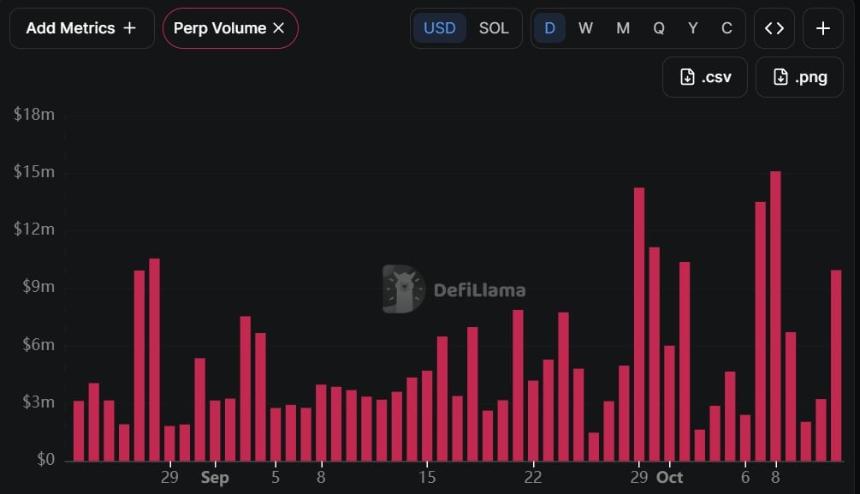Click the $15m y-axis label
Screen dimensions: 860x494
click(34, 172)
